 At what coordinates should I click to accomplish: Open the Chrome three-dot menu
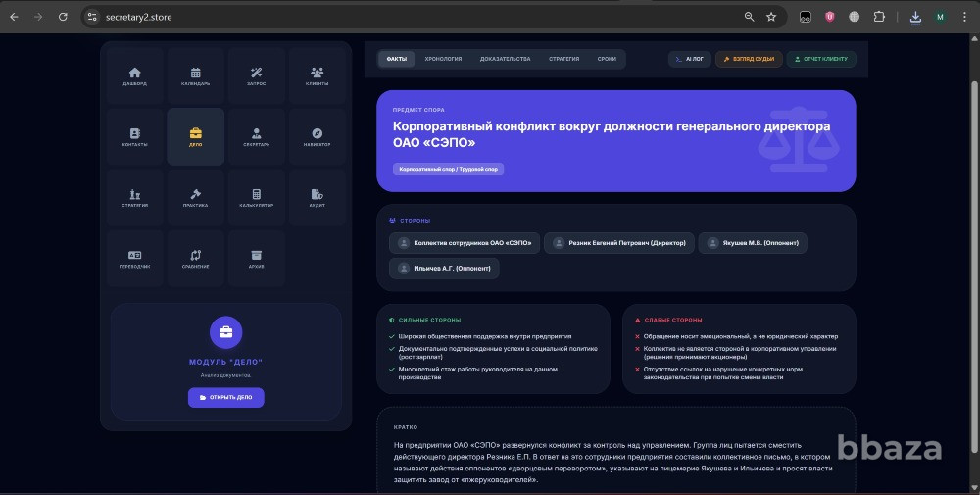[x=964, y=17]
